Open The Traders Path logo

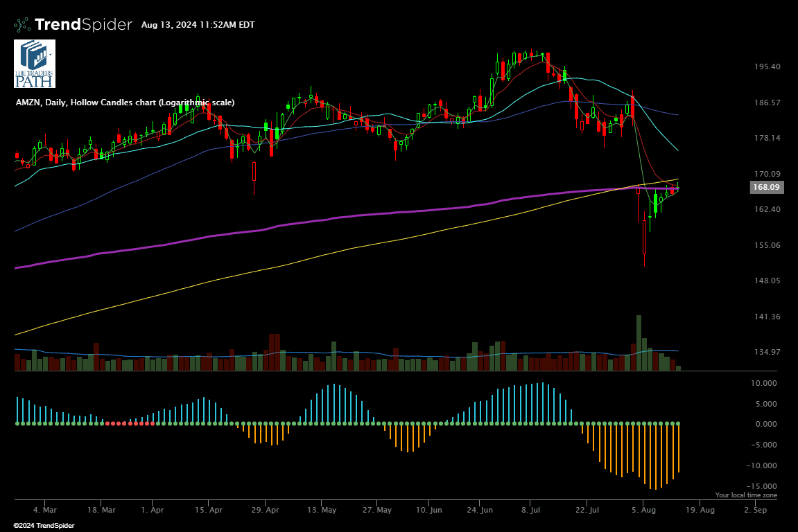35,64
